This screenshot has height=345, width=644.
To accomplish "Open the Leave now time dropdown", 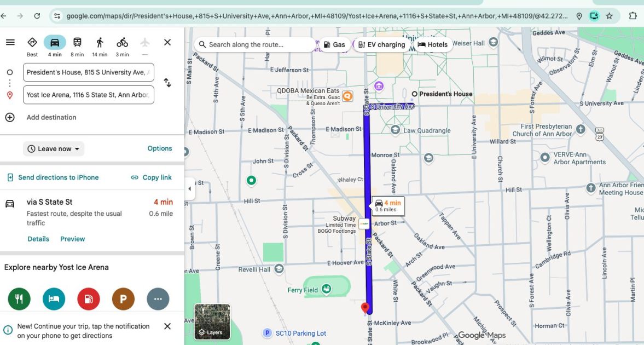I will pyautogui.click(x=53, y=148).
